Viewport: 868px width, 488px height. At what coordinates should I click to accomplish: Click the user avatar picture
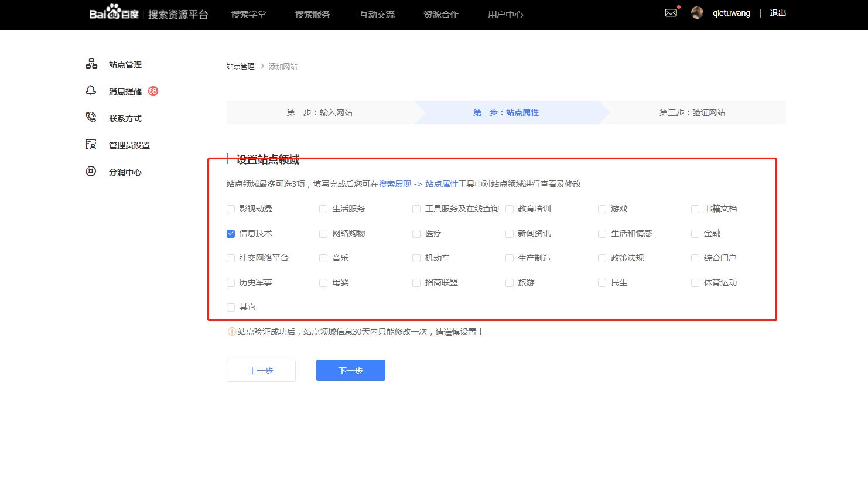(x=697, y=12)
